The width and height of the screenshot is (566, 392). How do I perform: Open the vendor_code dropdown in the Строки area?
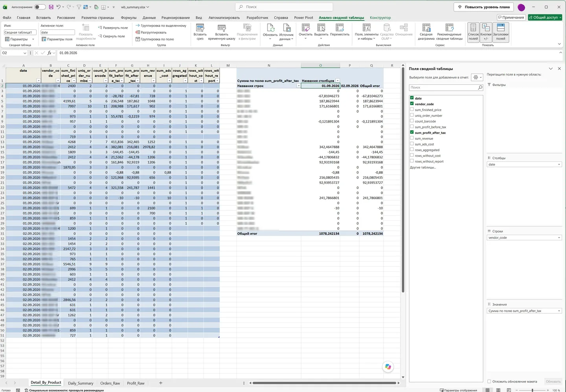coord(559,238)
